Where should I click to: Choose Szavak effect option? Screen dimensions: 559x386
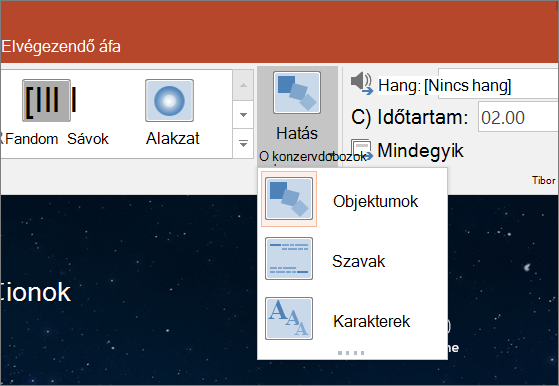[352, 259]
